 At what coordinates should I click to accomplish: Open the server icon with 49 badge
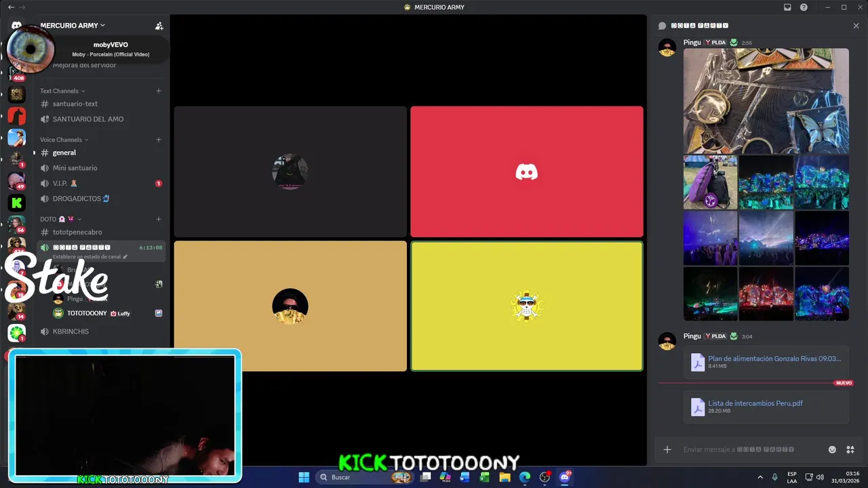pyautogui.click(x=17, y=181)
